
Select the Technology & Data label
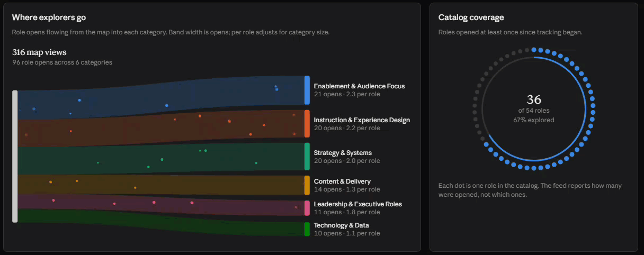point(342,225)
